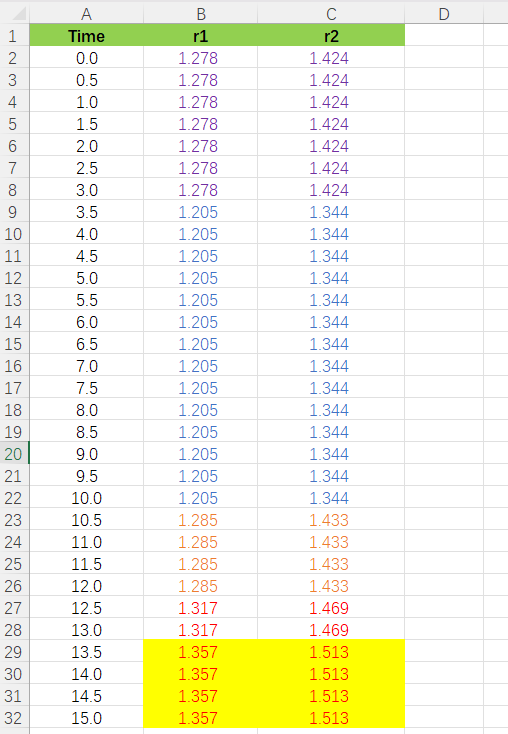Click cell with Time 6.5
The height and width of the screenshot is (734, 508).
(87, 344)
